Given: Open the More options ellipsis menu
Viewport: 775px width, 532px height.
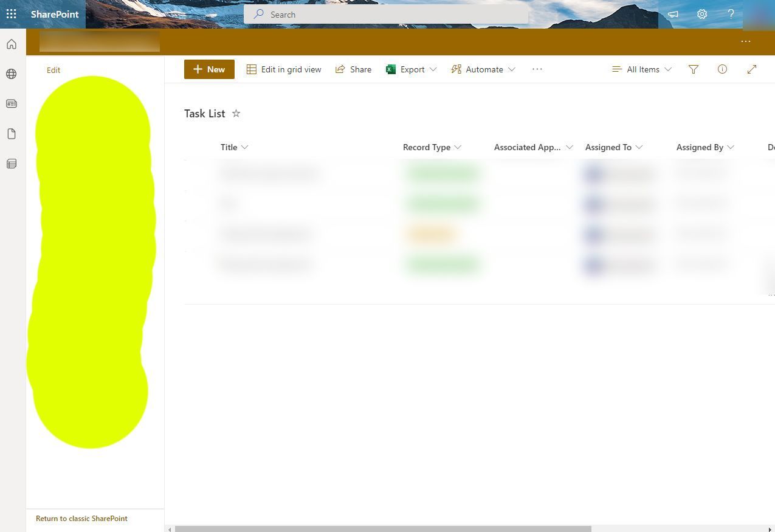Looking at the screenshot, I should 537,69.
